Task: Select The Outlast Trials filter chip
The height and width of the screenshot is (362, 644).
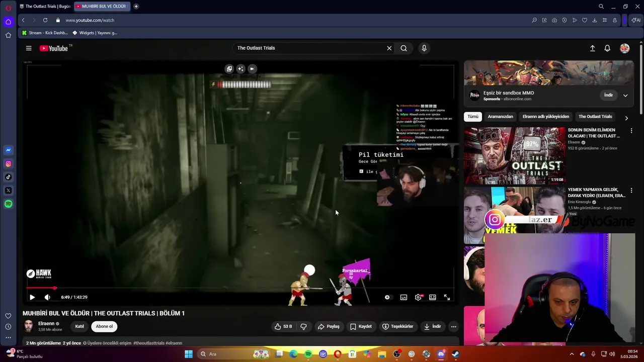Action: tap(595, 117)
